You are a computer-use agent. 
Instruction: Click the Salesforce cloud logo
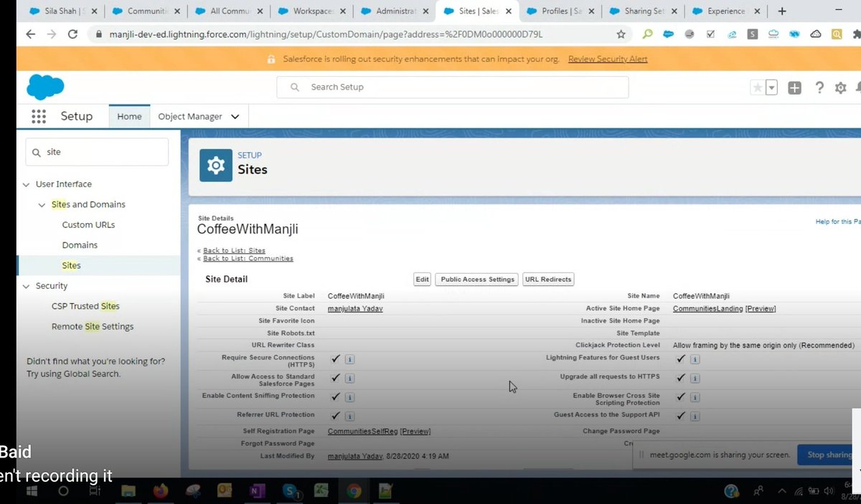[x=45, y=87]
